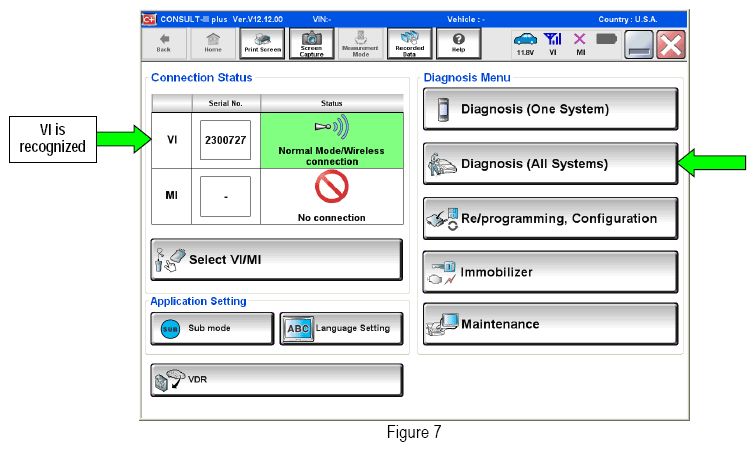The height and width of the screenshot is (451, 756).
Task: Open the Home screen button
Action: tap(213, 43)
